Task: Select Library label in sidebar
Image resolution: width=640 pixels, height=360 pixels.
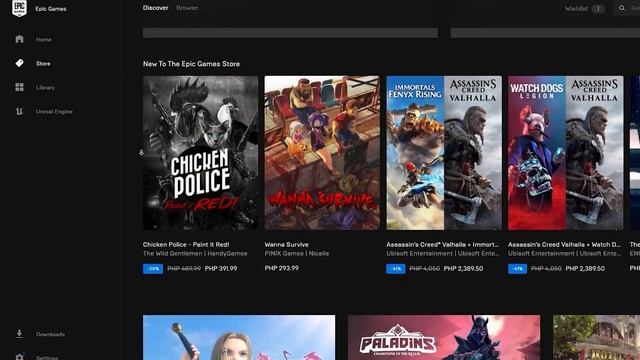Action: [x=45, y=88]
